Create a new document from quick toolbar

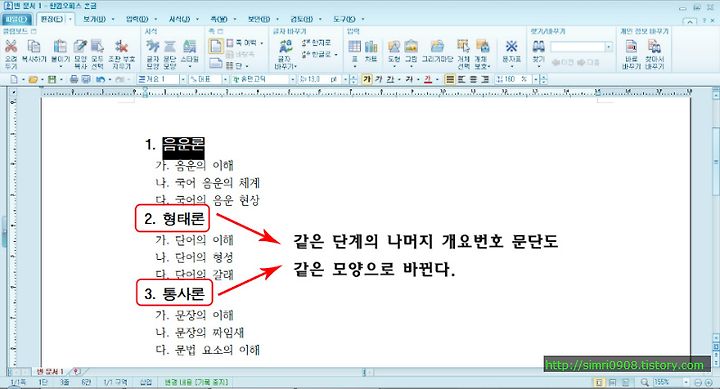coord(14,79)
